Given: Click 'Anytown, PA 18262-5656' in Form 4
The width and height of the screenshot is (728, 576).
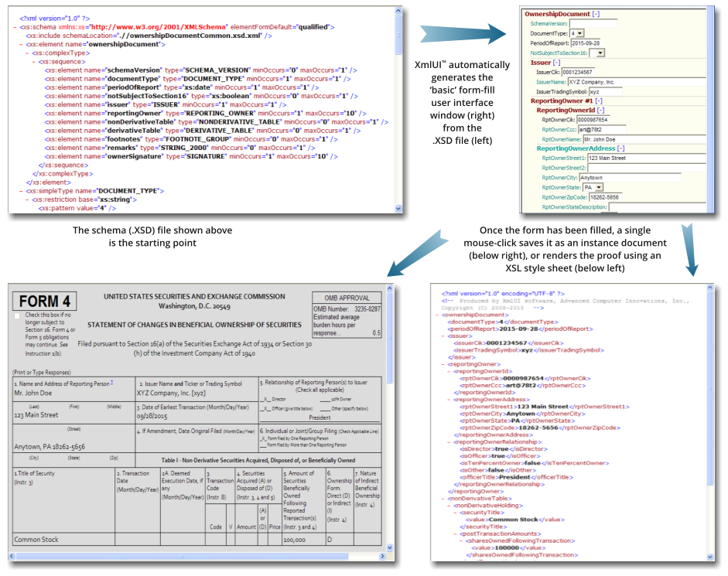Looking at the screenshot, I should [50, 447].
